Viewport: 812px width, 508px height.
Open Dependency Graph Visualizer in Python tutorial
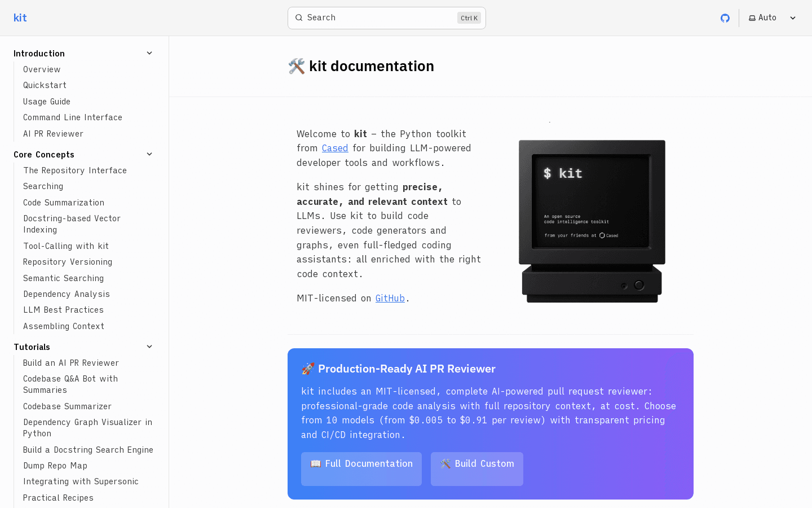pos(87,428)
